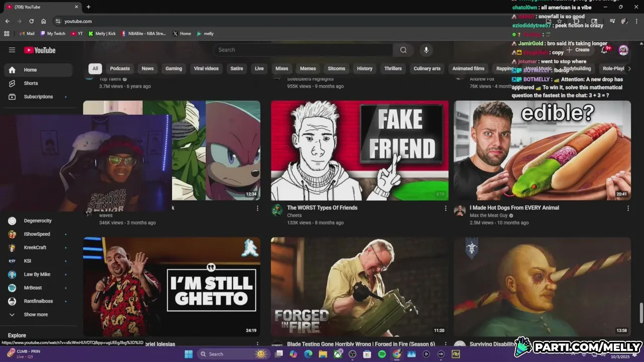Select the History filter chip

pos(365,68)
